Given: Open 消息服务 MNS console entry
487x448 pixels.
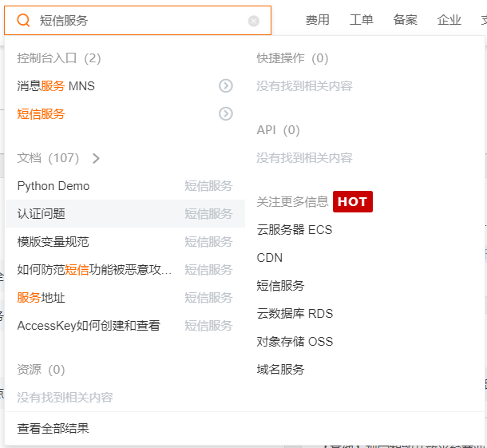Looking at the screenshot, I should click(56, 86).
